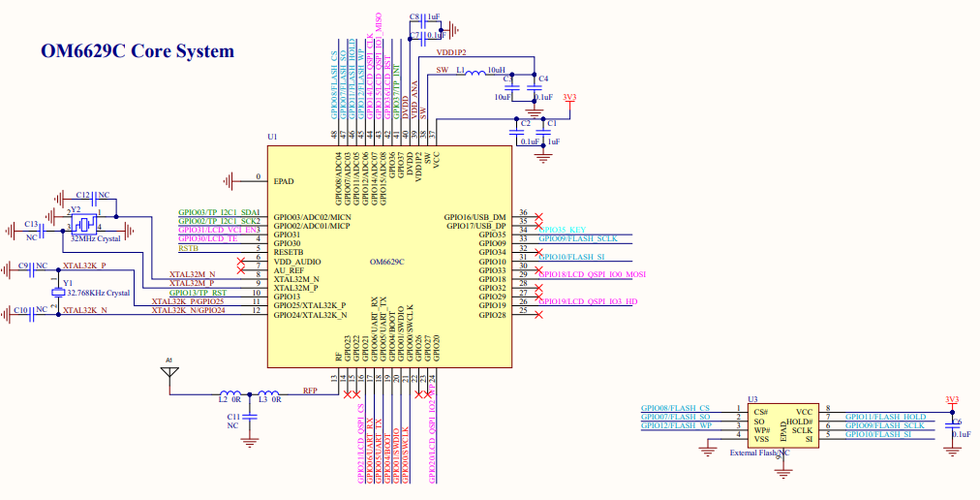This screenshot has width=980, height=500.
Task: Click the OM6629C label inside U1
Action: click(386, 262)
